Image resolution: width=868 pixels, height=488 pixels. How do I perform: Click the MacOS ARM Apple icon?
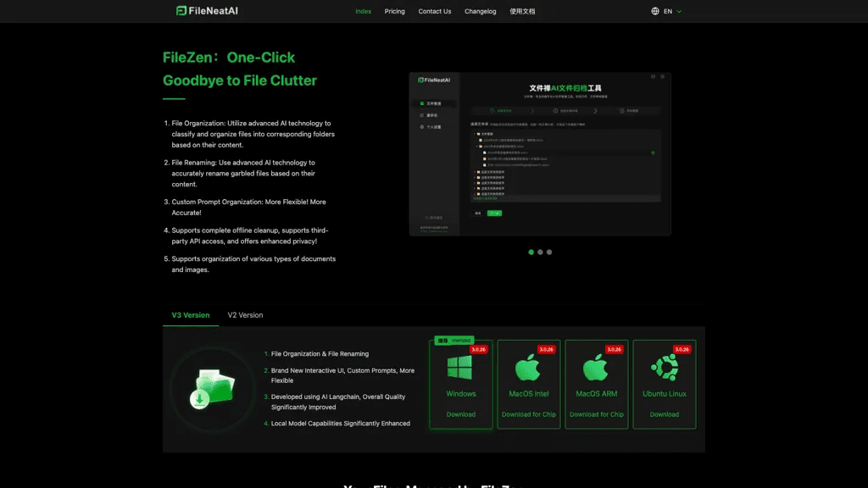[596, 368]
